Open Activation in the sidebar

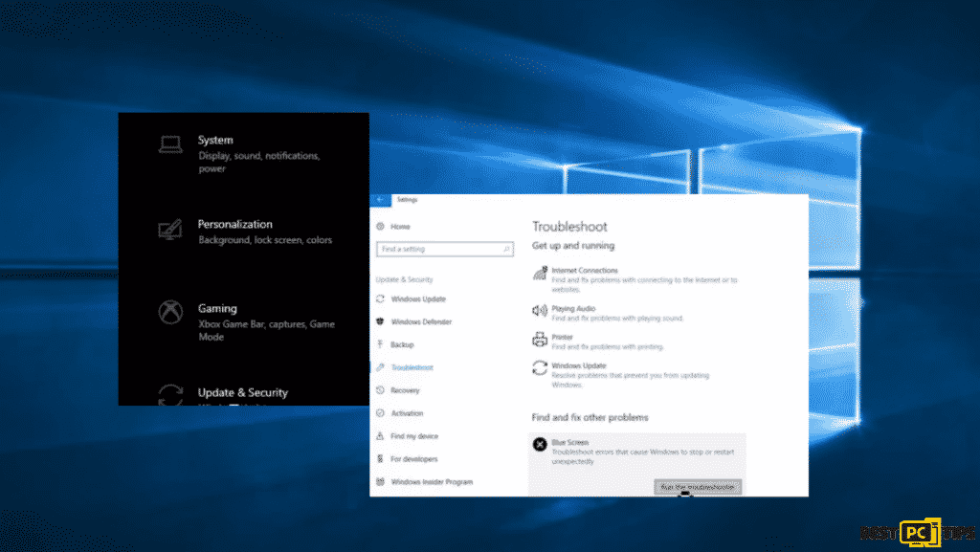tap(407, 413)
